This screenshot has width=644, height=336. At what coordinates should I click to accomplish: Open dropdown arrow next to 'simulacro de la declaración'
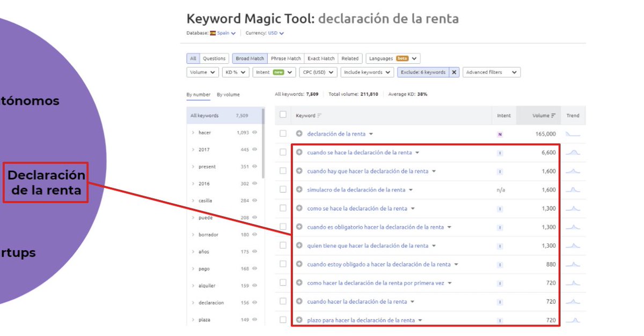(411, 190)
